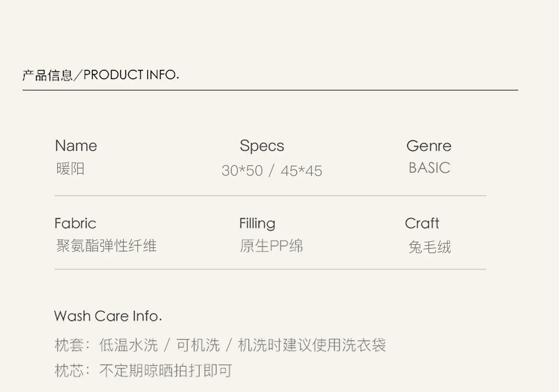Click the craft value 兔毛绒
This screenshot has width=559, height=392.
[429, 247]
